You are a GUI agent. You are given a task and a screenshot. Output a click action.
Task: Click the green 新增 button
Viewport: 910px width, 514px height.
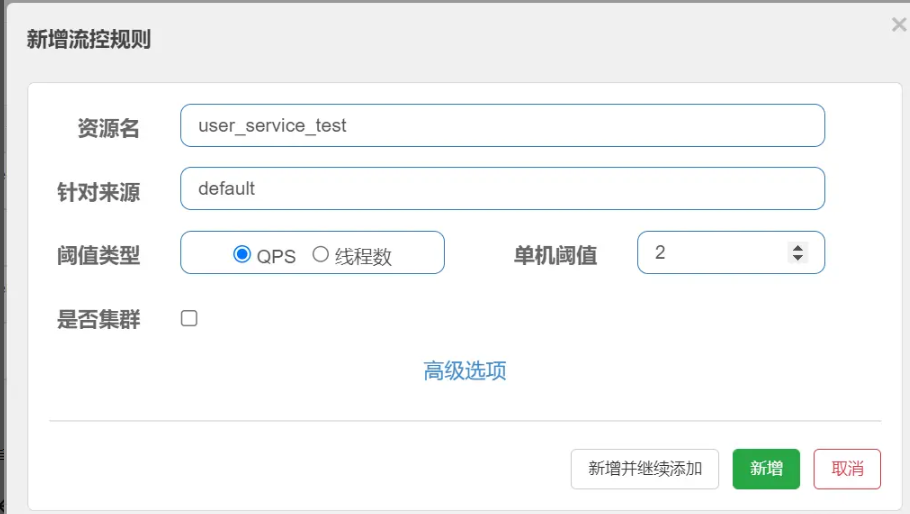coord(766,469)
